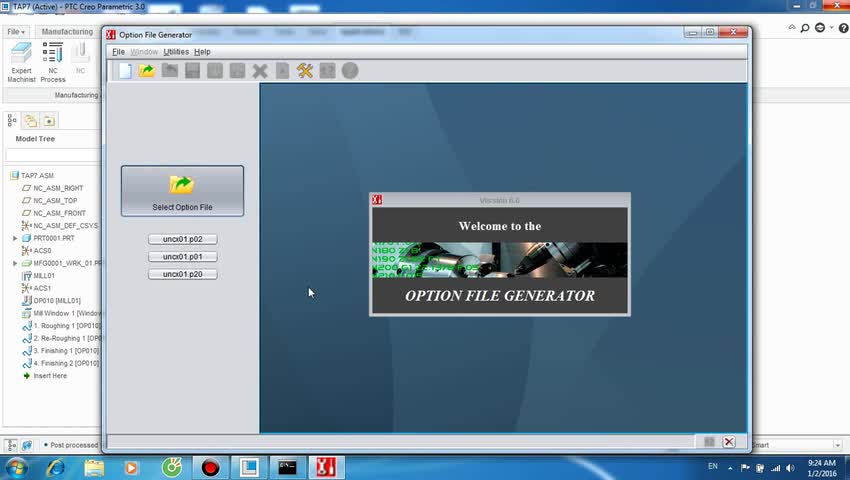Click the grayed save disk toolbar icon
This screenshot has height=480, width=850.
(x=192, y=71)
